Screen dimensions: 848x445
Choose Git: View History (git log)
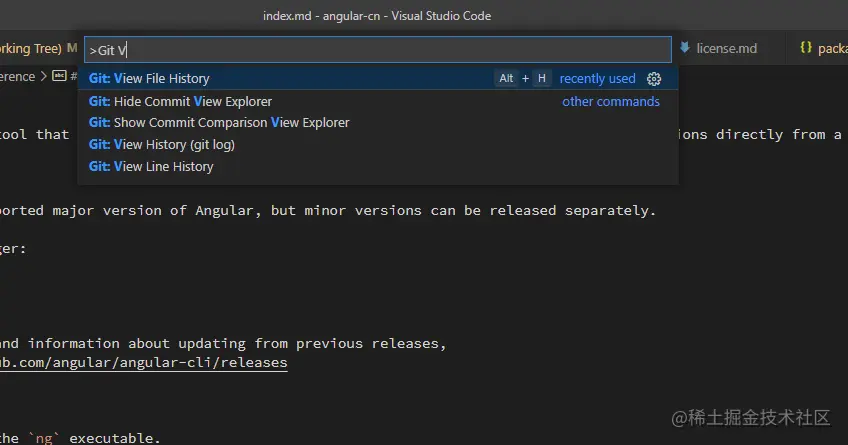click(377, 144)
